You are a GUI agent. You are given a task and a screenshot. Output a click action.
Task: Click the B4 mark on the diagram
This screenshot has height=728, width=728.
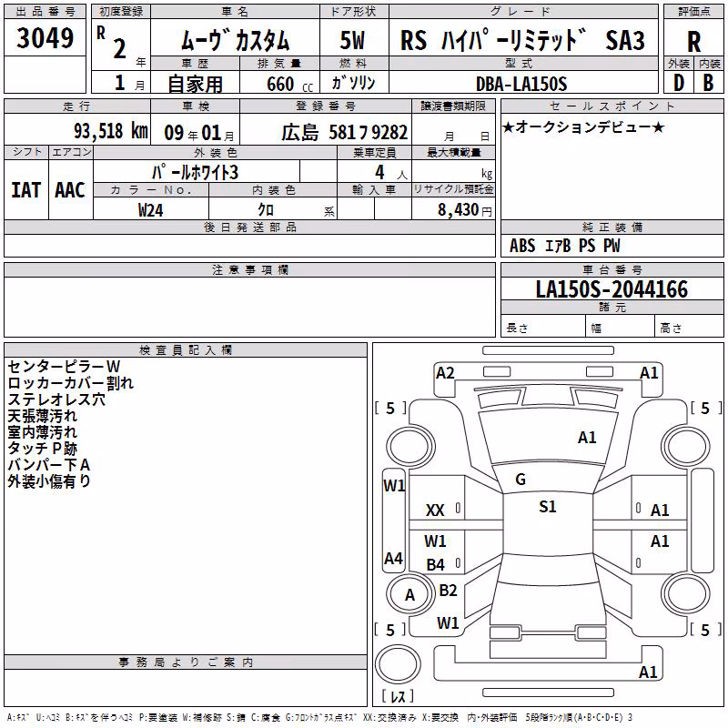click(436, 564)
